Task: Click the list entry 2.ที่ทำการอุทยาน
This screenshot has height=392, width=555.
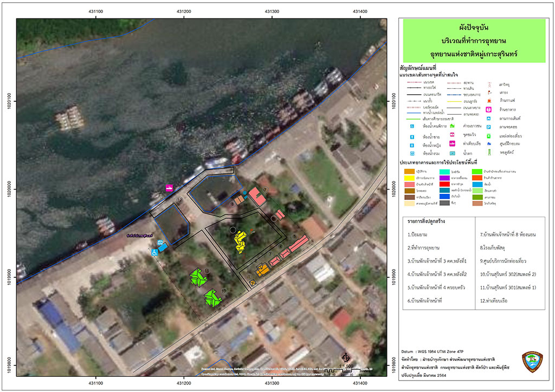Action: coord(423,248)
